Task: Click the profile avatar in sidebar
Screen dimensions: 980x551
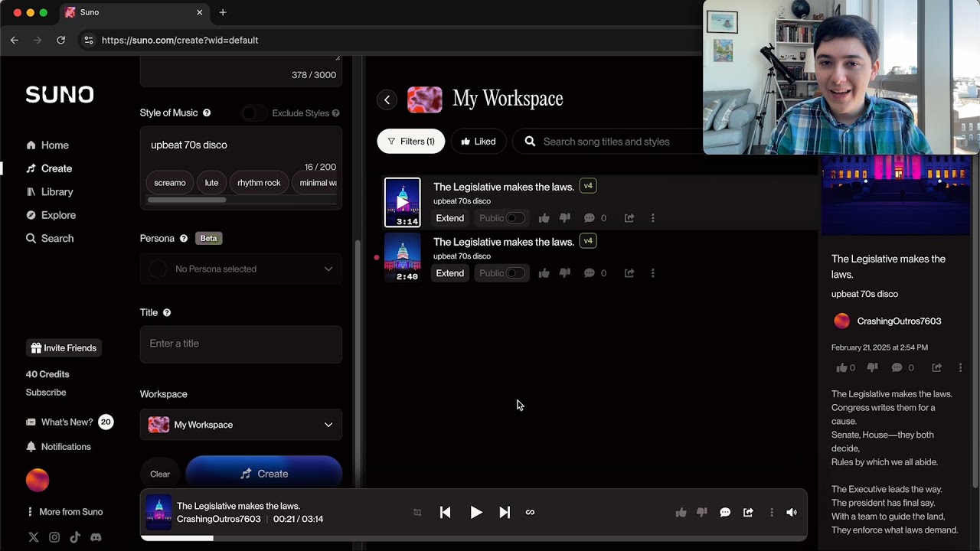Action: tap(38, 481)
